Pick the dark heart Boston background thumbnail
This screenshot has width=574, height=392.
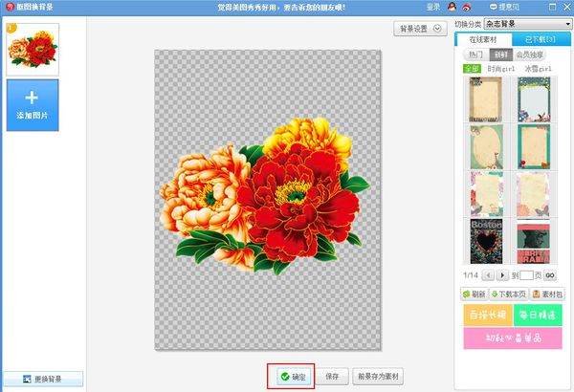486,241
